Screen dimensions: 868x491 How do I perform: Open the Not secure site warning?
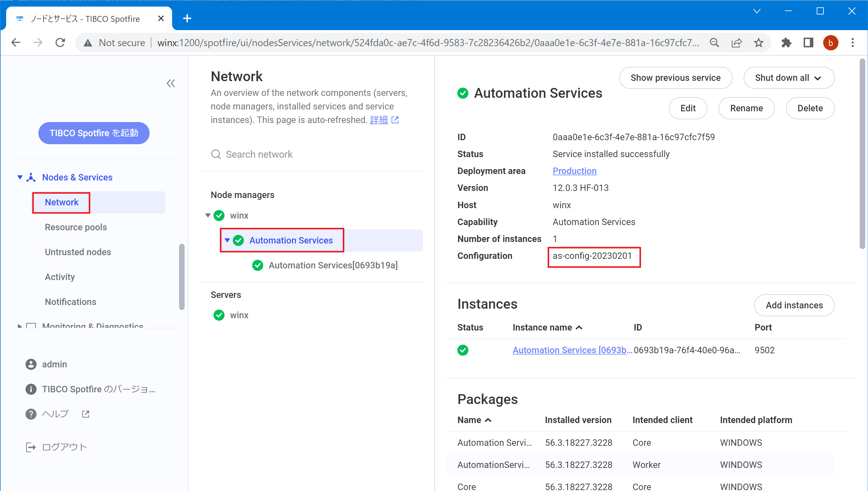pyautogui.click(x=114, y=43)
